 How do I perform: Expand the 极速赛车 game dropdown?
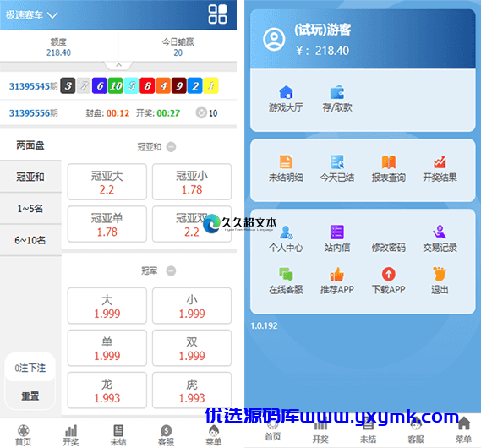[31, 14]
